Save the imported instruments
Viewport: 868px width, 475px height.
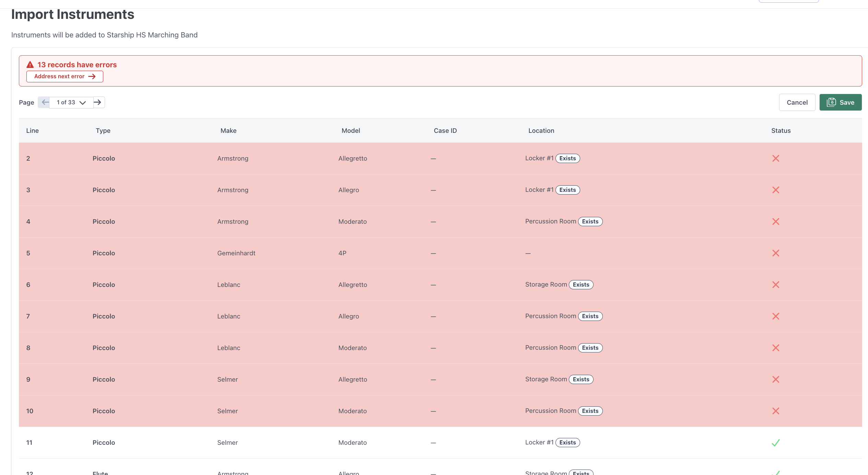point(840,102)
